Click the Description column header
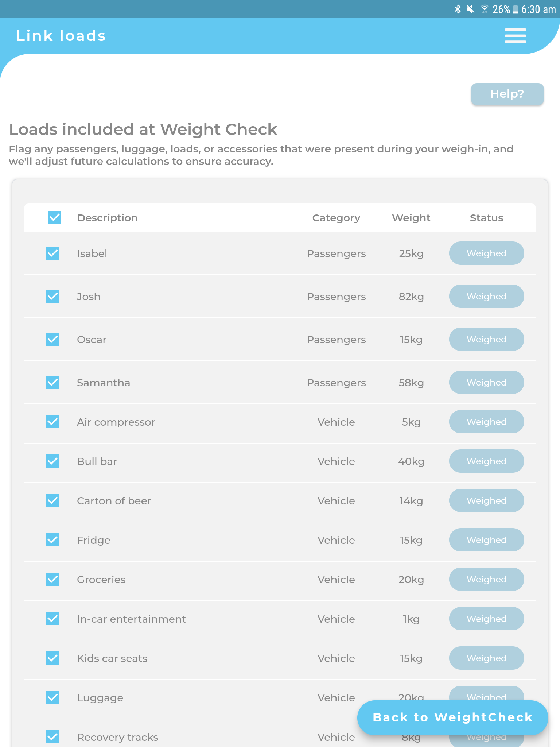This screenshot has width=560, height=747. (107, 217)
